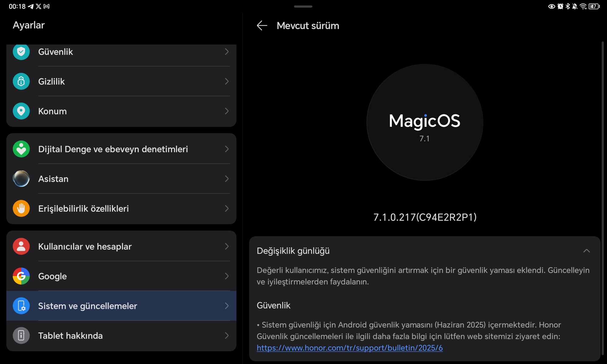Tap the chevron on the Güvenlik row

point(227,52)
